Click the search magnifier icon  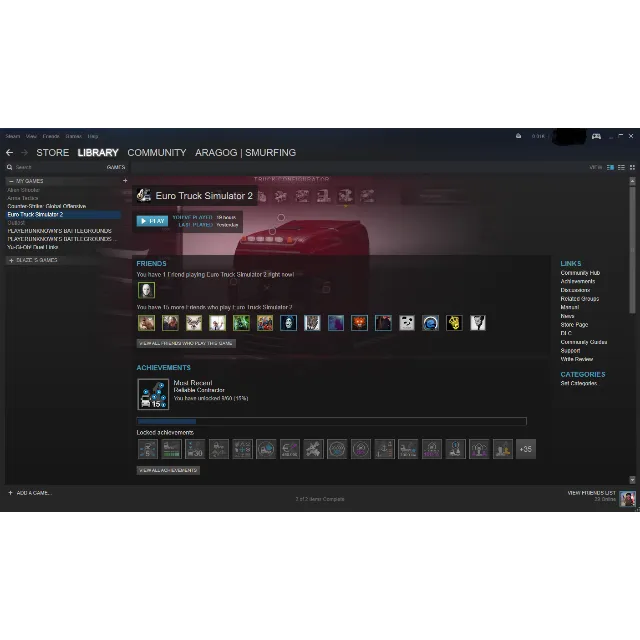pos(9,167)
